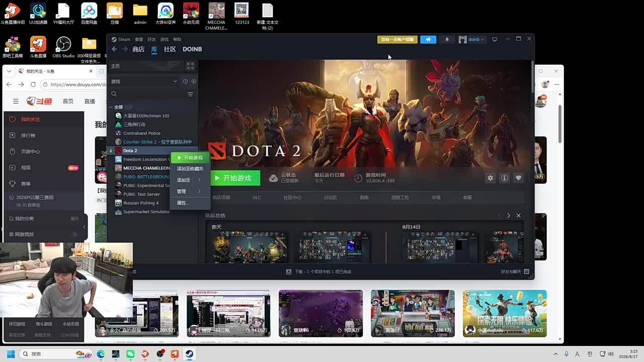Select 大富翁10 (Richman 10) in library
Image resolution: width=644 pixels, height=362 pixels.
pyautogui.click(x=146, y=116)
